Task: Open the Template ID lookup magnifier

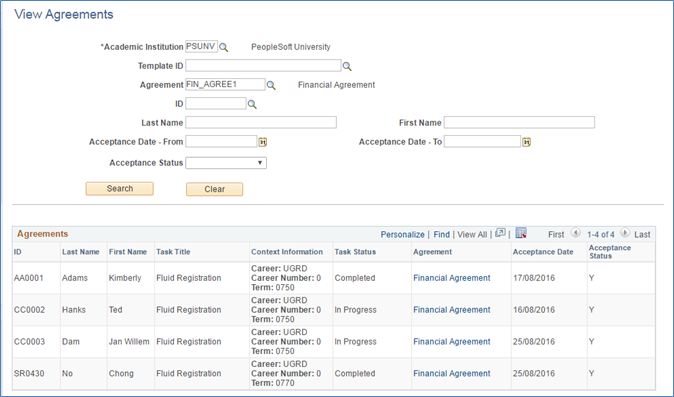Action: click(347, 66)
